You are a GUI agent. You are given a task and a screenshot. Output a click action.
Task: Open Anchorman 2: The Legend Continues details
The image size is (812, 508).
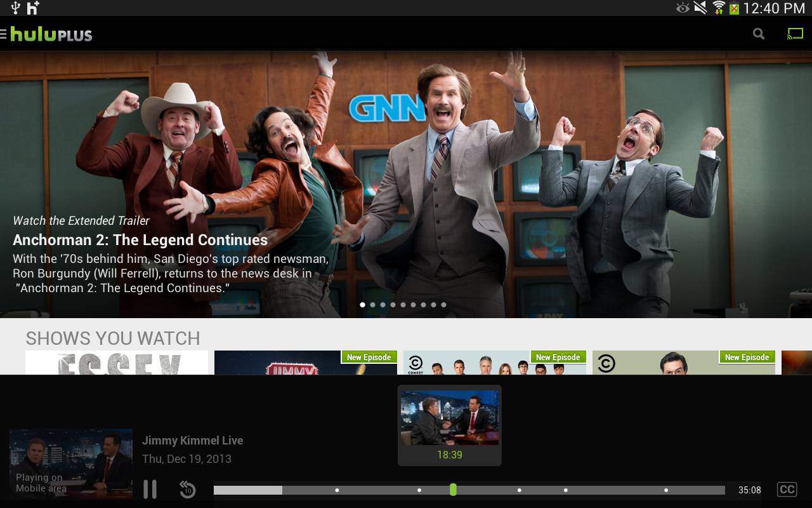[140, 240]
